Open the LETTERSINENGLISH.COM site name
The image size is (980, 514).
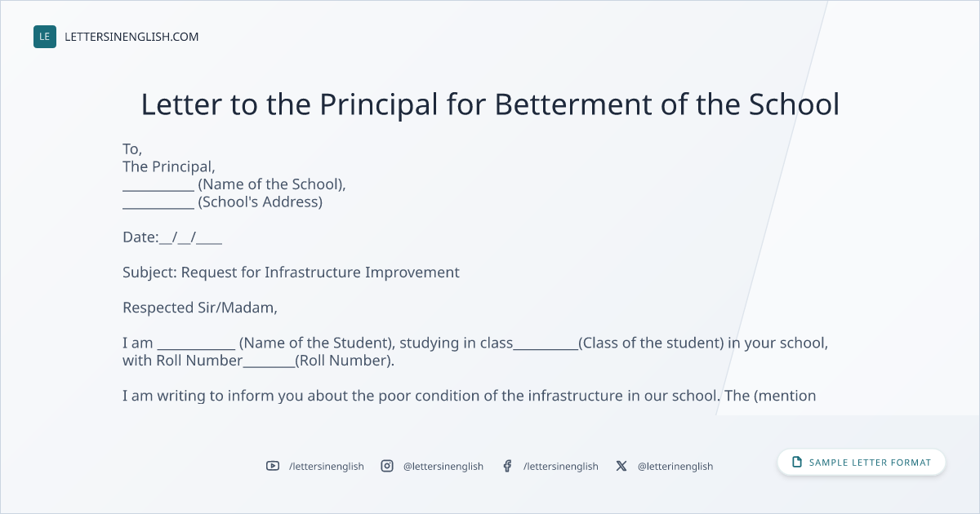coord(131,37)
